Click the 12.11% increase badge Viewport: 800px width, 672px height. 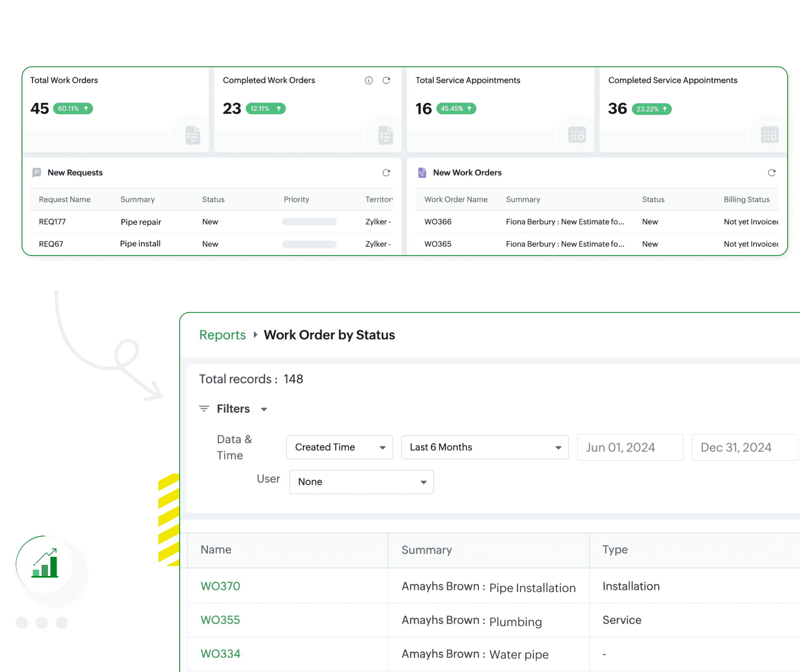tap(266, 109)
